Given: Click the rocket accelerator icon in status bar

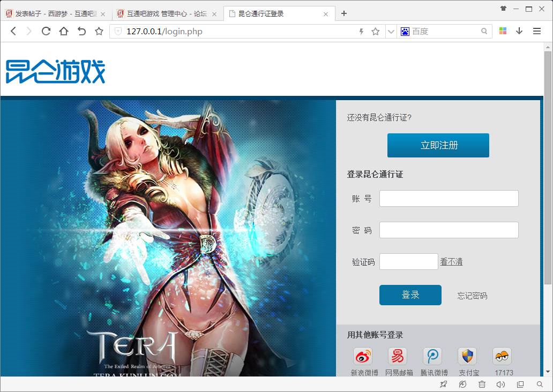Looking at the screenshot, I should (444, 385).
